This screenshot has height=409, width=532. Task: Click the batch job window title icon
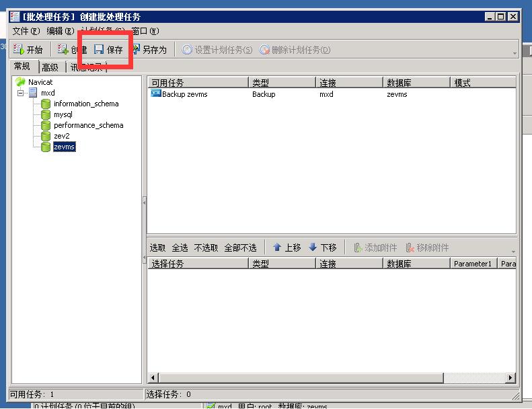click(15, 17)
